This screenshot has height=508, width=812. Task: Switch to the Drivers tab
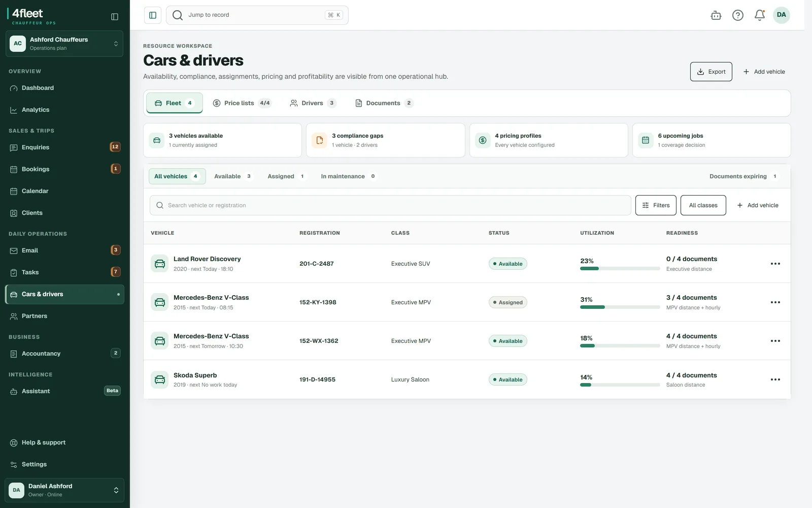click(x=313, y=103)
